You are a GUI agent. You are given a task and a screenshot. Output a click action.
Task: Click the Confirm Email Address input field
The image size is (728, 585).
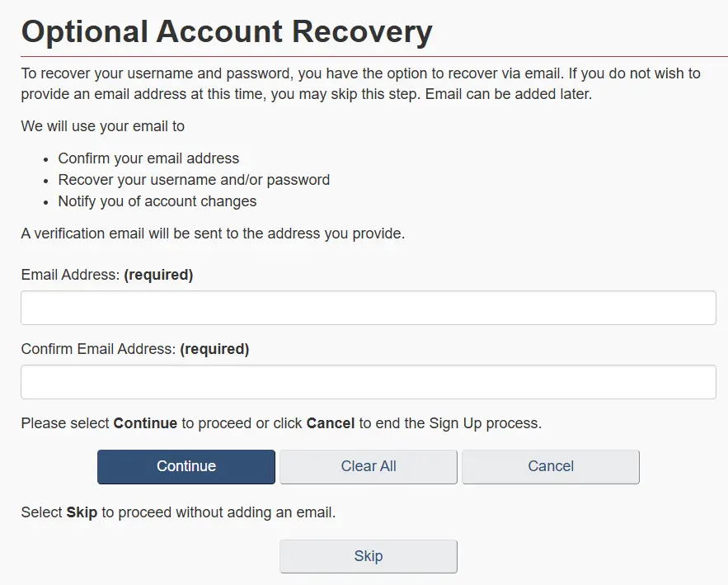(x=368, y=381)
